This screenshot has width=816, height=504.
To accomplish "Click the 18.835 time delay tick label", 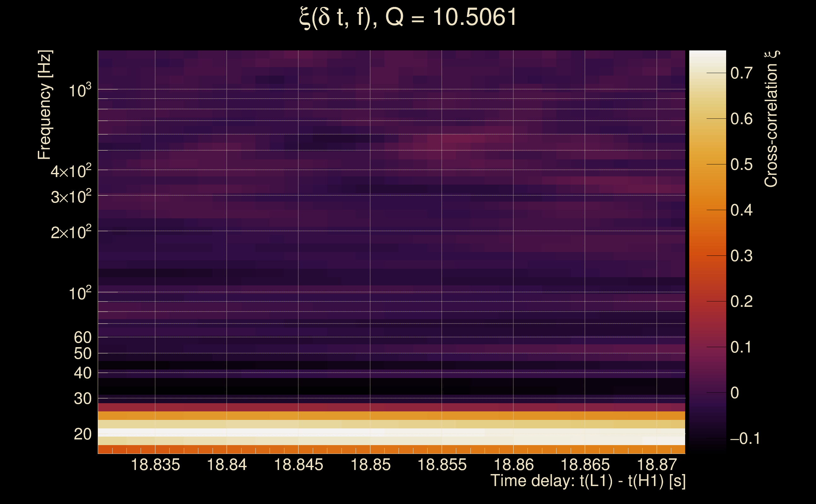I will click(x=155, y=465).
